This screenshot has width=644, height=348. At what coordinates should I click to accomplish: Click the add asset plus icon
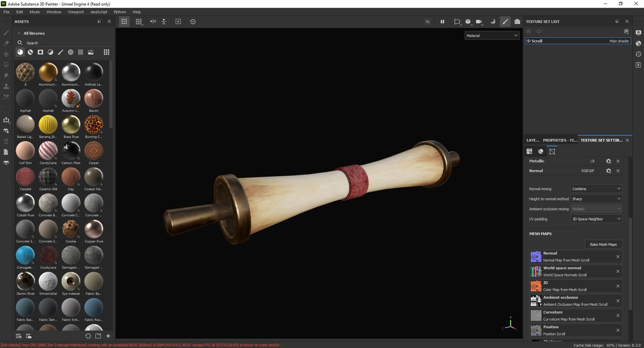pyautogui.click(x=108, y=336)
